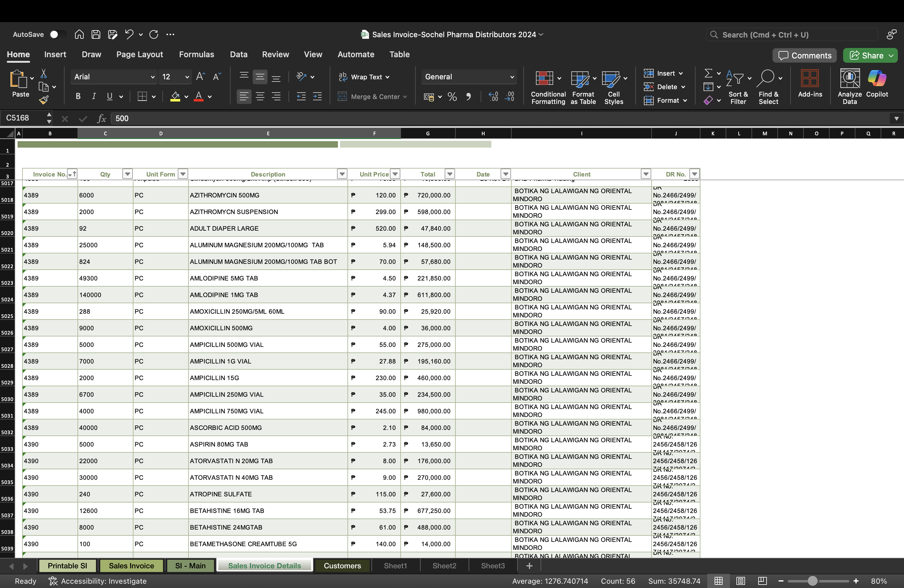Click the Add-ins icon

tap(810, 84)
